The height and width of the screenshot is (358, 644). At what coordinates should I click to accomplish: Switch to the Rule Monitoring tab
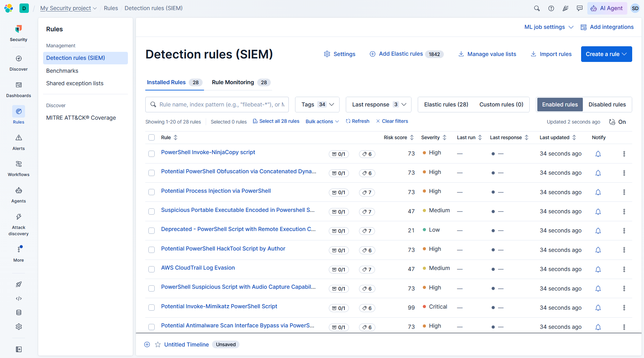coord(241,82)
